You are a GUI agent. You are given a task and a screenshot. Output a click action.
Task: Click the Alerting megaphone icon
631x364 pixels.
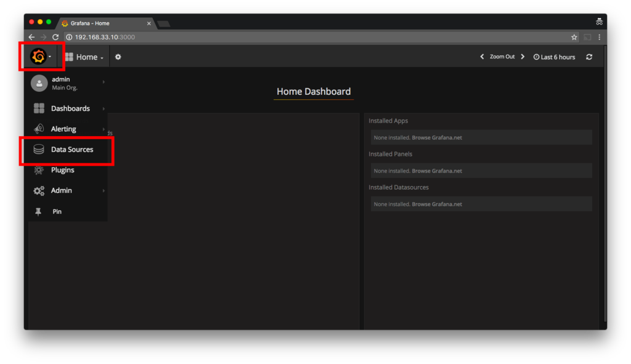point(39,129)
